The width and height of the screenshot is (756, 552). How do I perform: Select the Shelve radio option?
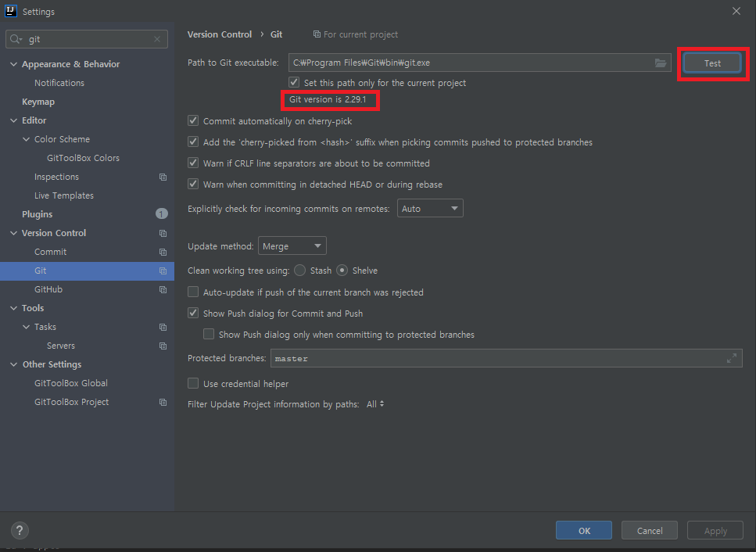tap(342, 271)
